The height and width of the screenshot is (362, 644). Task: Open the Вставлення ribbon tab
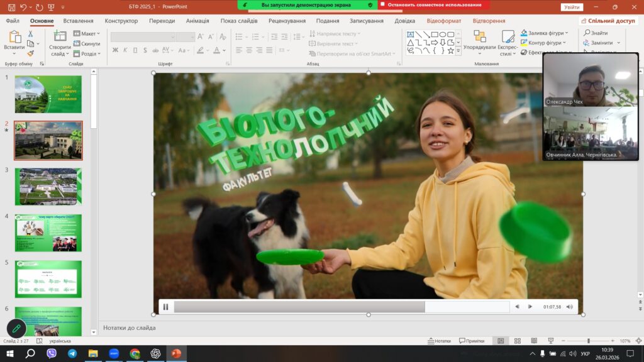(x=78, y=21)
